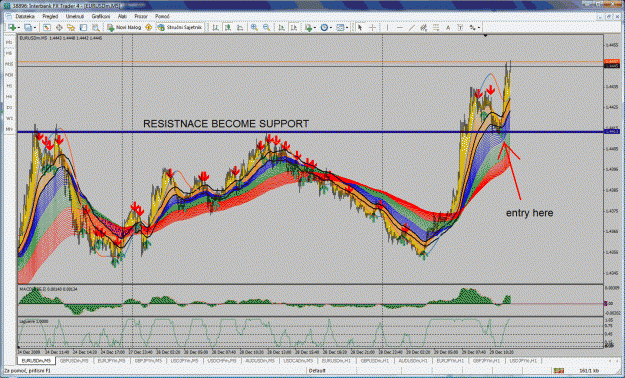
Task: Select the equidistant channel tool
Action: (x=424, y=28)
